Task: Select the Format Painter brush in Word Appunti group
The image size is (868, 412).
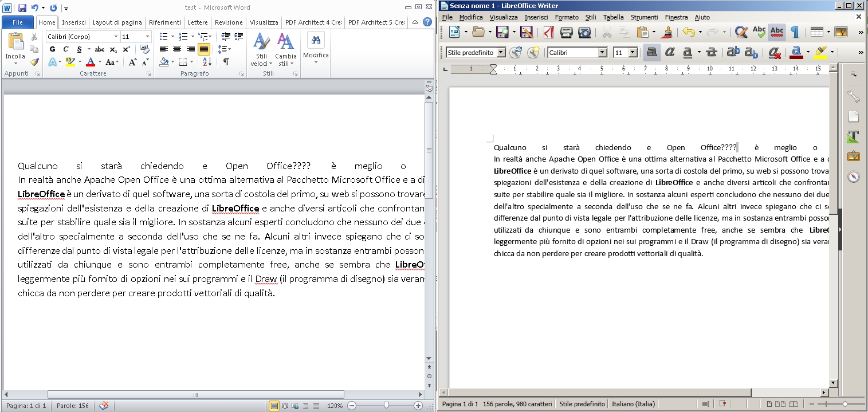Action: [x=34, y=62]
